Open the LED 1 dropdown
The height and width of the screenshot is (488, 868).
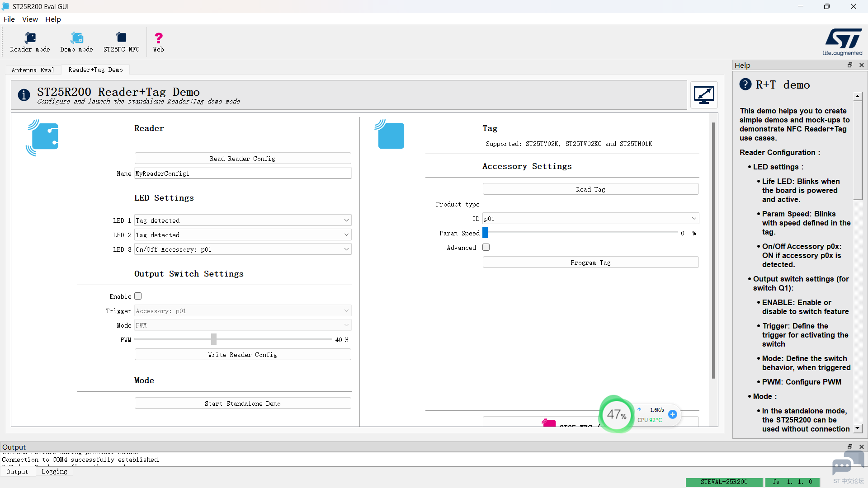[x=243, y=220]
